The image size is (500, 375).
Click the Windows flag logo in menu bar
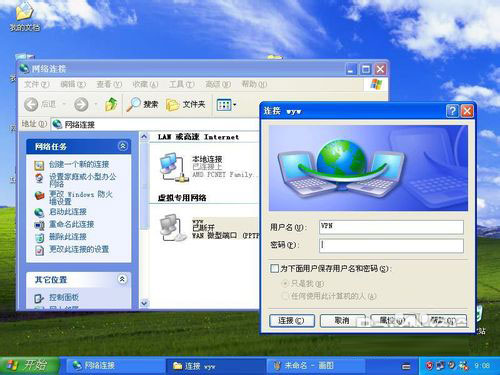(x=376, y=84)
